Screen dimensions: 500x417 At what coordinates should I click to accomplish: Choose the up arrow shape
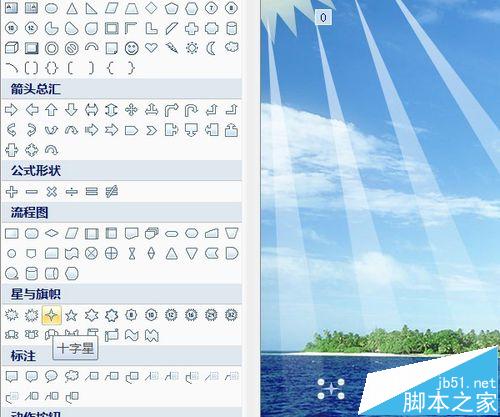click(x=51, y=110)
